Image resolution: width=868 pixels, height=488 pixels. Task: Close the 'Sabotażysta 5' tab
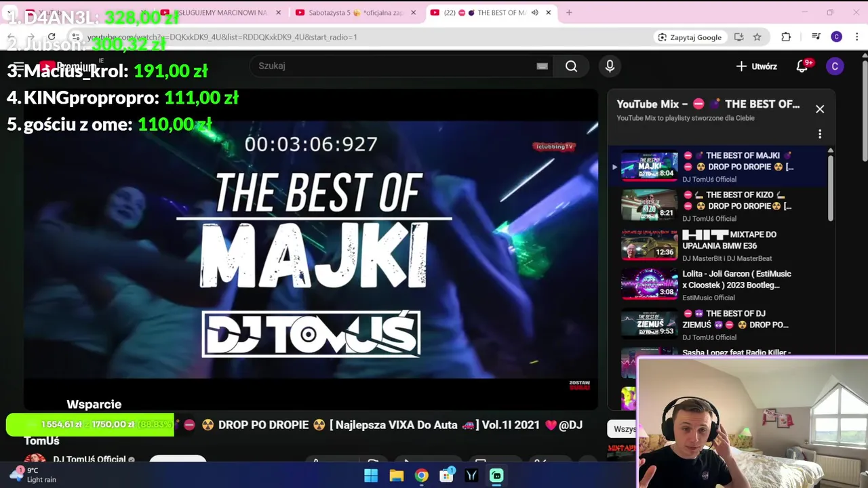414,12
